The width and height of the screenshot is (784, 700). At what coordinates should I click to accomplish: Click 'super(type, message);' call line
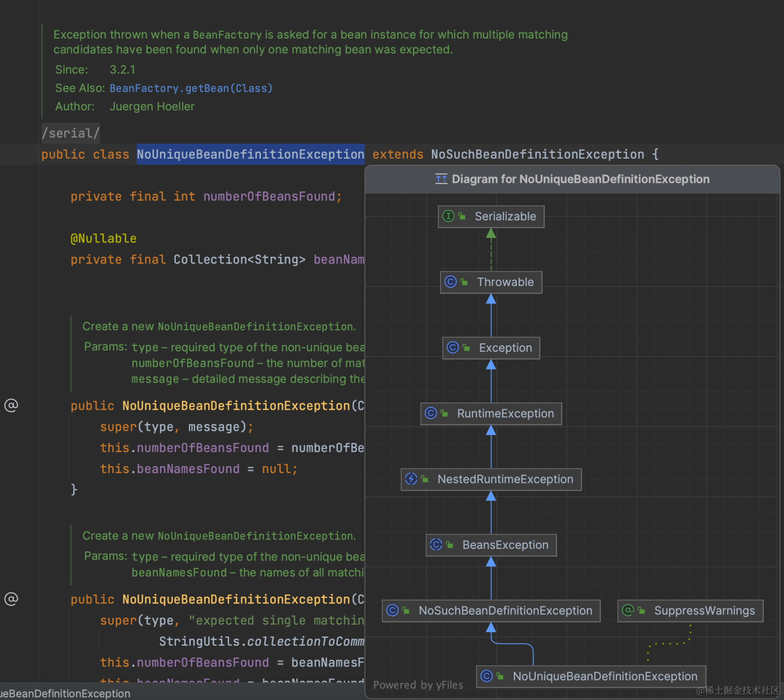pos(177,427)
